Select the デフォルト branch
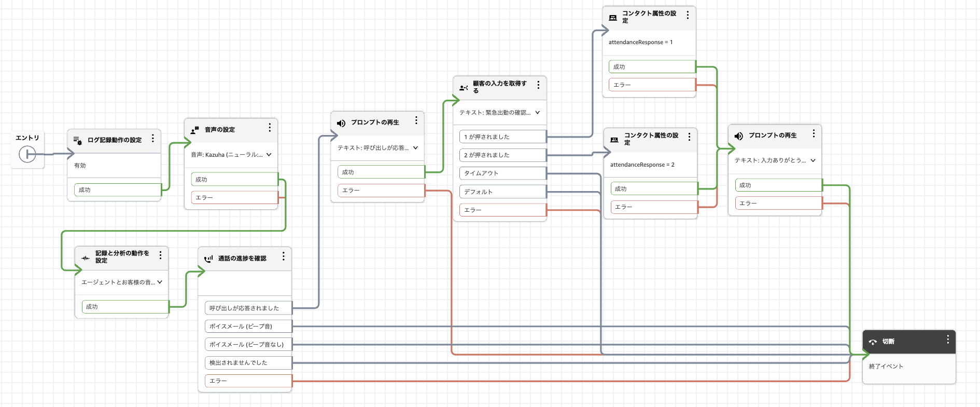This screenshot has height=407, width=980. 503,192
